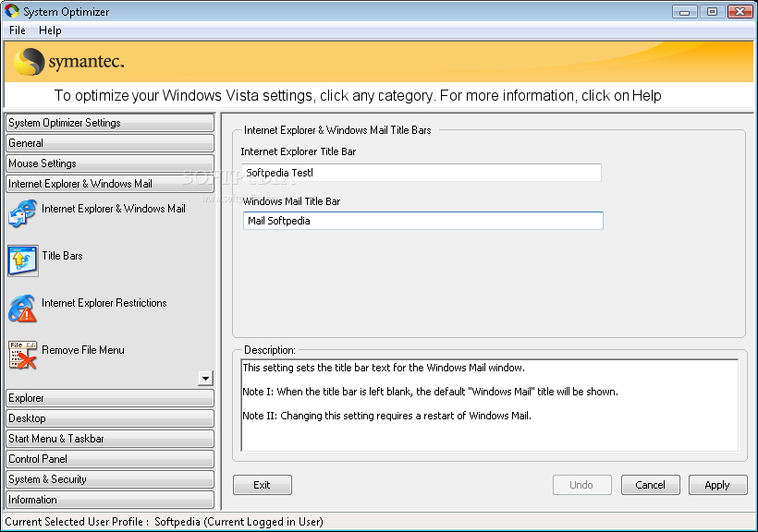Select the 'Internet Explorer Restrictions' label
This screenshot has width=758, height=532.
coord(104,303)
